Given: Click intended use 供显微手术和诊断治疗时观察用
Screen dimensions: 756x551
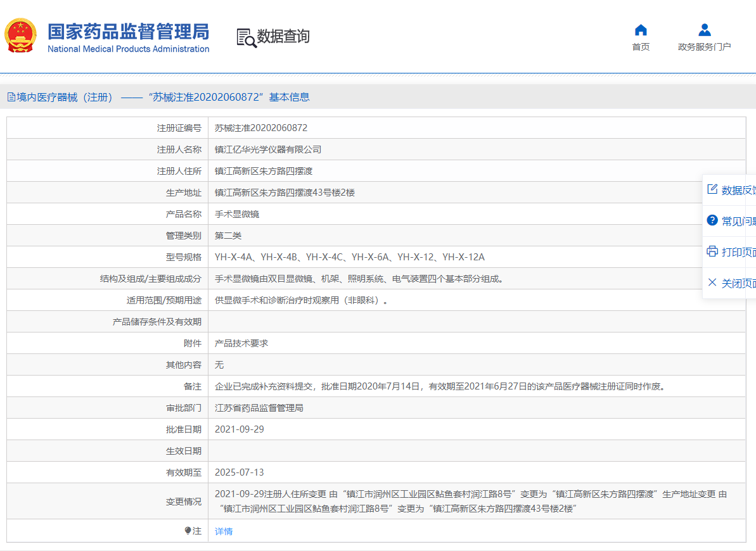Looking at the screenshot, I should (302, 300).
